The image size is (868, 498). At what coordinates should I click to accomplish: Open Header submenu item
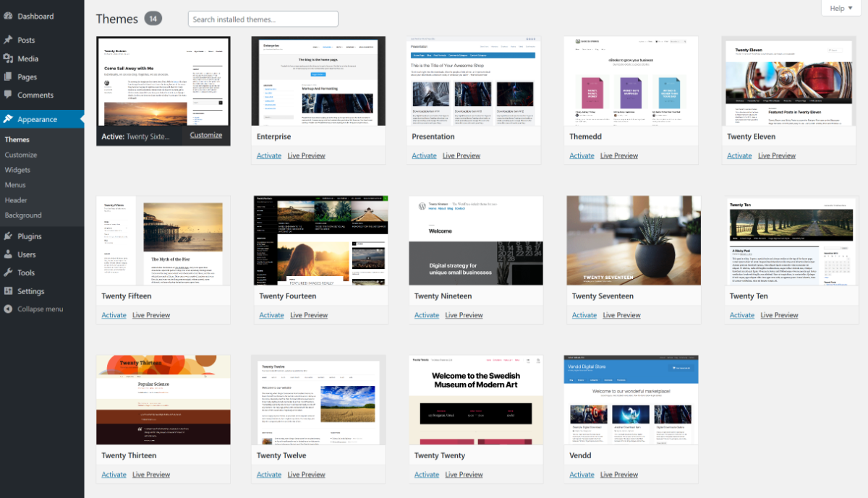[16, 200]
